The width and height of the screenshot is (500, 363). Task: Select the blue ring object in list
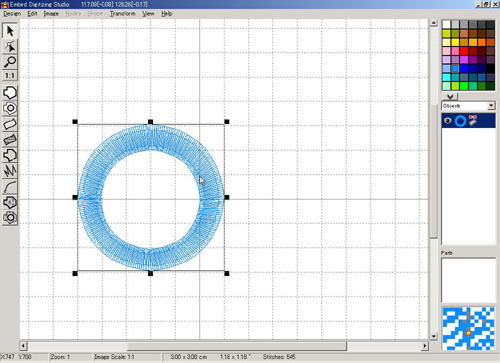click(x=460, y=121)
